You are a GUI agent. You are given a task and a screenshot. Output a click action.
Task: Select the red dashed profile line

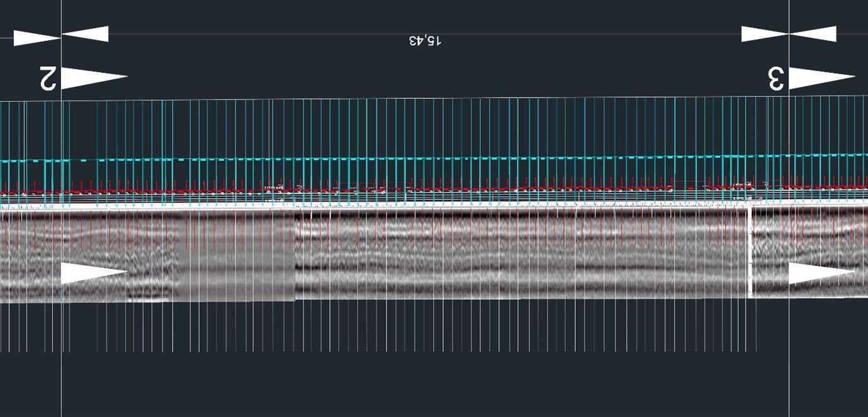pos(434,187)
